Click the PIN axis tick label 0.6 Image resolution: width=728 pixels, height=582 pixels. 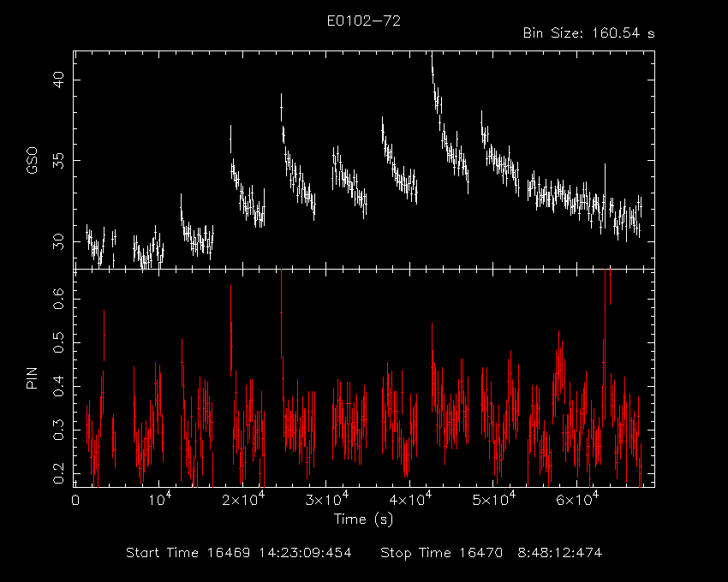click(x=58, y=299)
